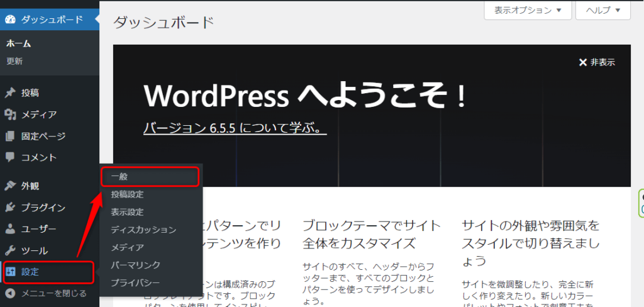Click the media icon beside メディア

coord(10,114)
